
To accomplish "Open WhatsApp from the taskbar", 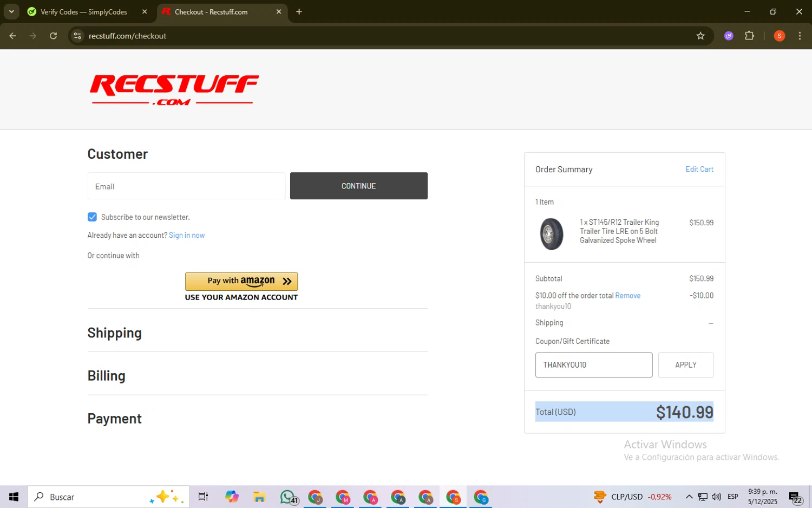I will [x=289, y=497].
